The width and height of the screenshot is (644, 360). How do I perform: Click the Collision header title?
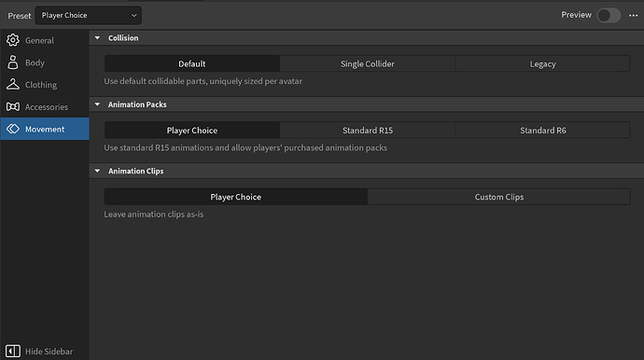[123, 37]
